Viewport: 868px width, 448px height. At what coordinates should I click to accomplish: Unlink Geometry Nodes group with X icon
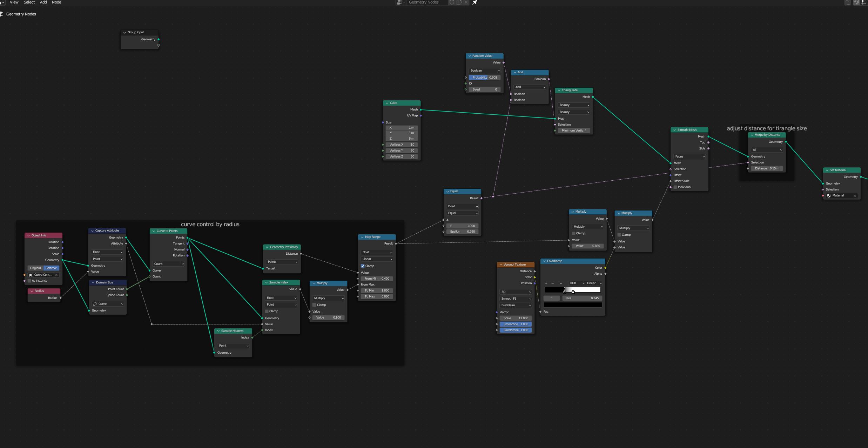(x=466, y=2)
